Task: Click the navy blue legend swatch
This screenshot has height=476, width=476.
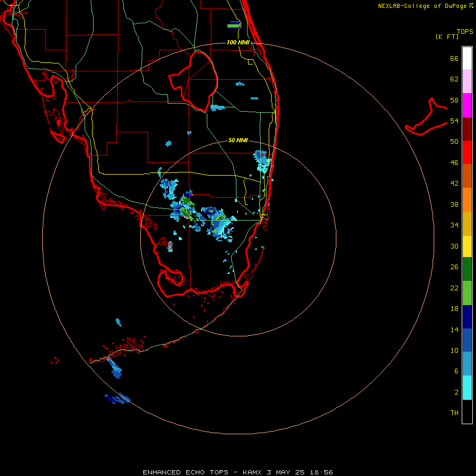Action: [x=467, y=317]
